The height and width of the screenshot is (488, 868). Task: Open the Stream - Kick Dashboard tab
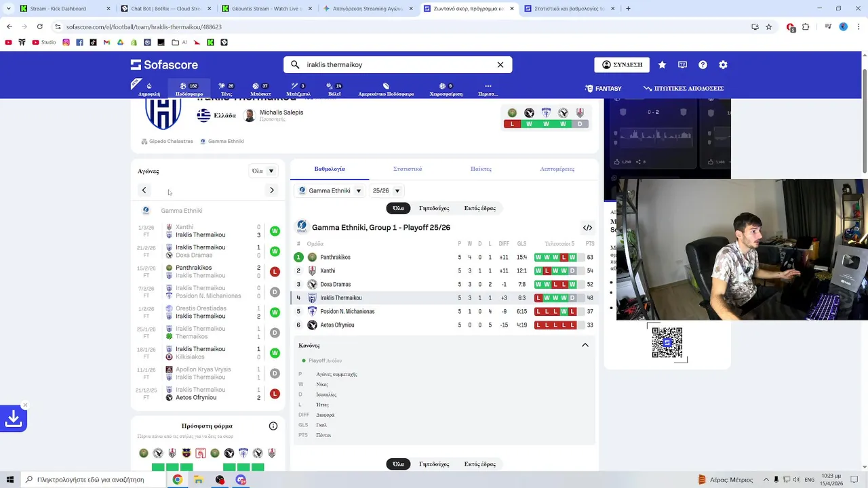pyautogui.click(x=65, y=9)
